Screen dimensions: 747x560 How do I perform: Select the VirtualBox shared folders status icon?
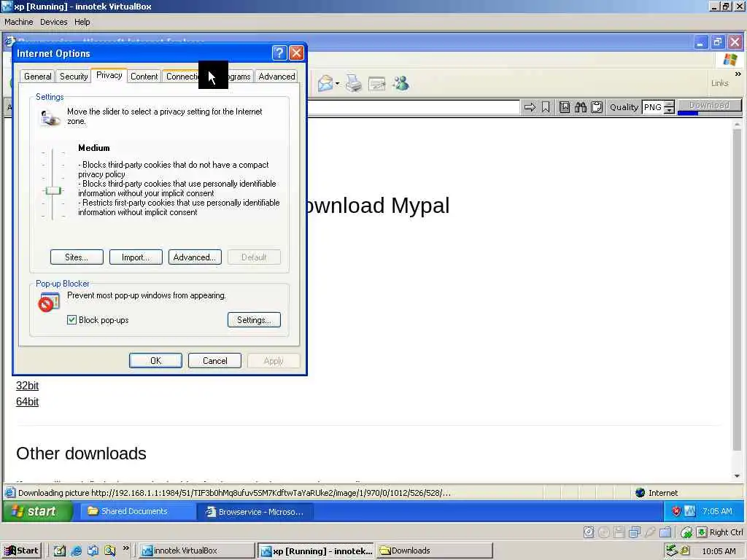pos(665,532)
